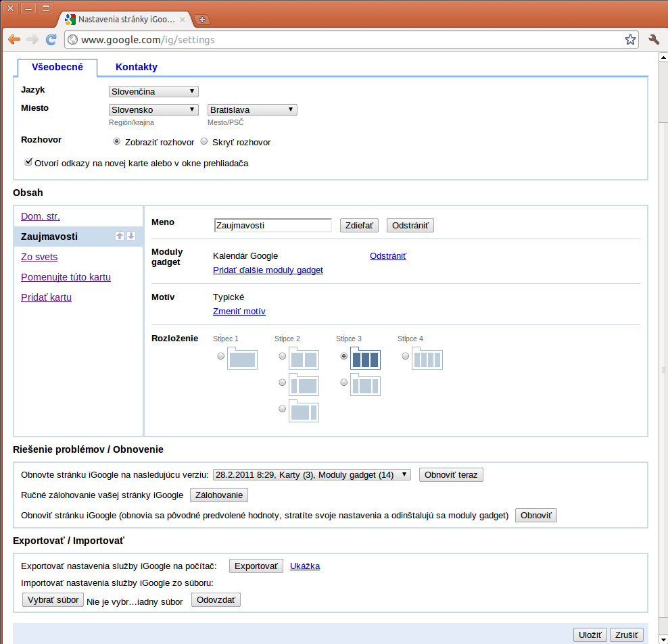Click the narrow-right two-column layout thumbnail
The height and width of the screenshot is (644, 668).
click(304, 412)
